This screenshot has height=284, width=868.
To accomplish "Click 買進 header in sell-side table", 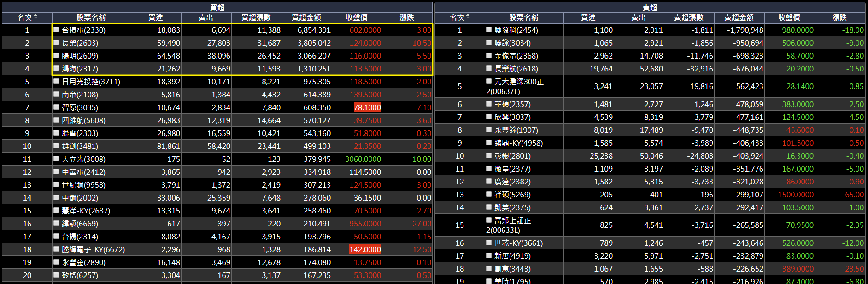I will [588, 18].
